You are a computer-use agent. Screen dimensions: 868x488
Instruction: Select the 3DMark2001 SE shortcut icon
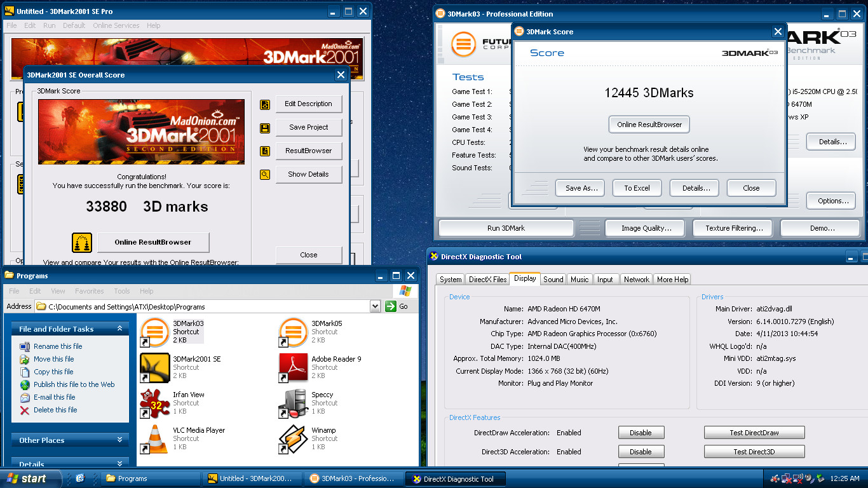154,368
